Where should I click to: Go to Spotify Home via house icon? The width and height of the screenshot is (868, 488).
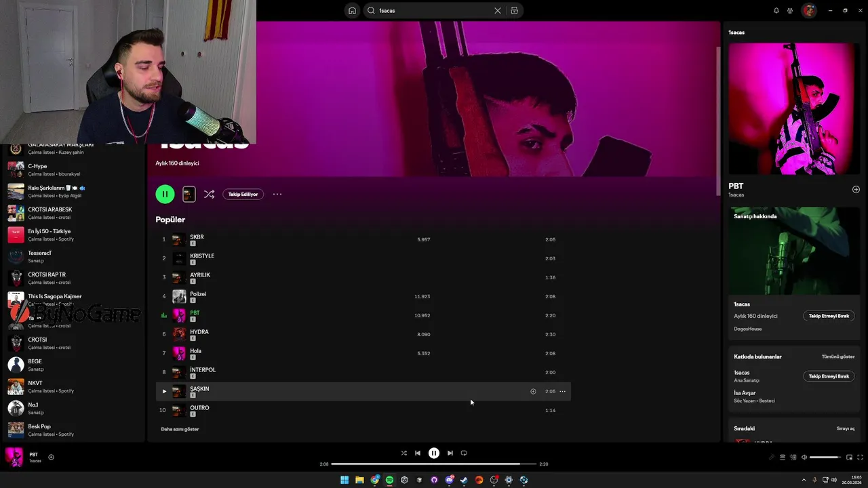tap(352, 10)
